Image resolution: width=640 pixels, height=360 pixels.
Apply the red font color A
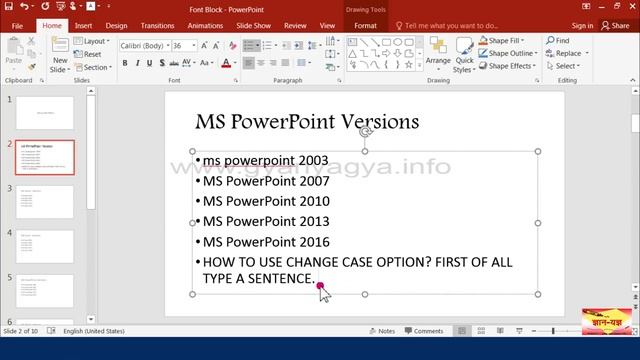pos(226,63)
